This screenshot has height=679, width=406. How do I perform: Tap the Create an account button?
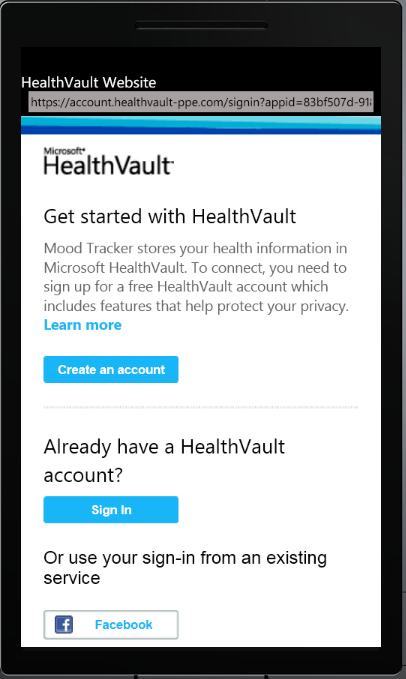coord(111,369)
